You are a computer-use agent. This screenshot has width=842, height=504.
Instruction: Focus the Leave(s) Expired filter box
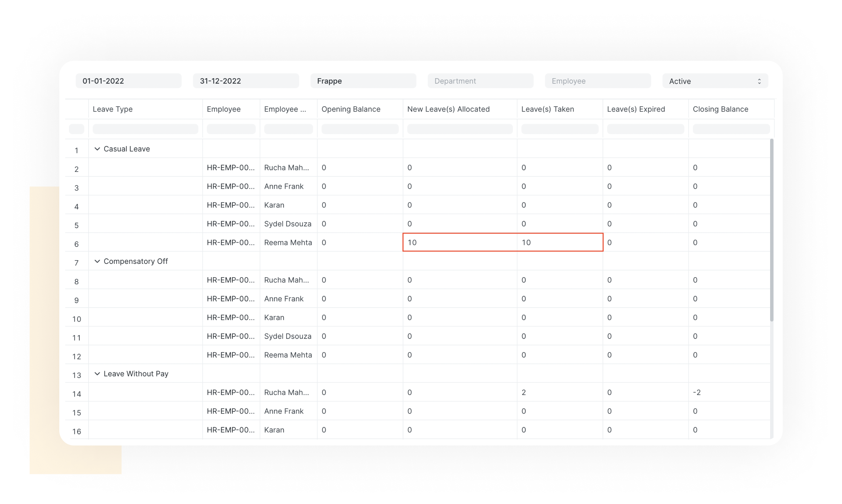click(x=646, y=129)
